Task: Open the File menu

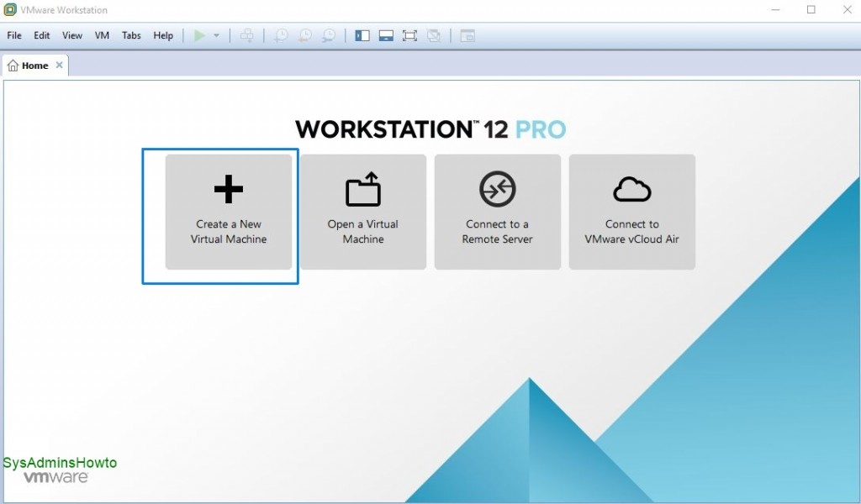Action: coord(13,35)
